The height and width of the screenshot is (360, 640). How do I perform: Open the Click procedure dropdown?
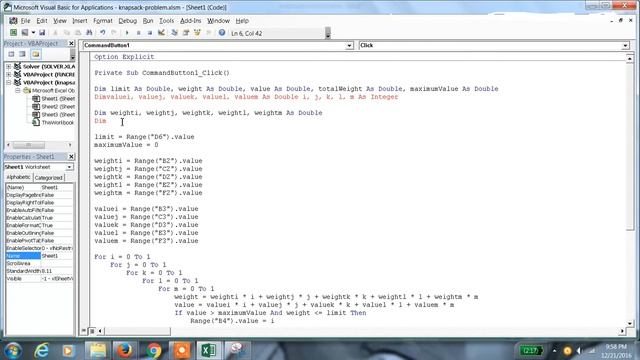click(x=625, y=46)
